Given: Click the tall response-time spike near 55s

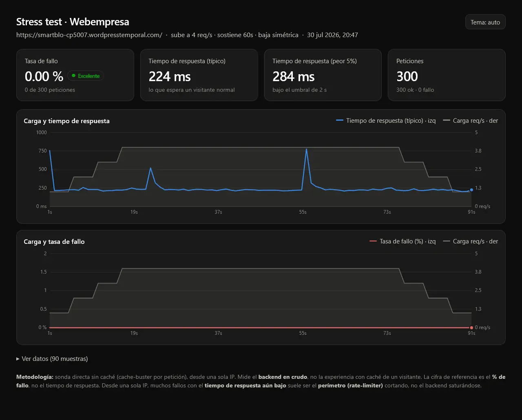Looking at the screenshot, I should (306, 149).
